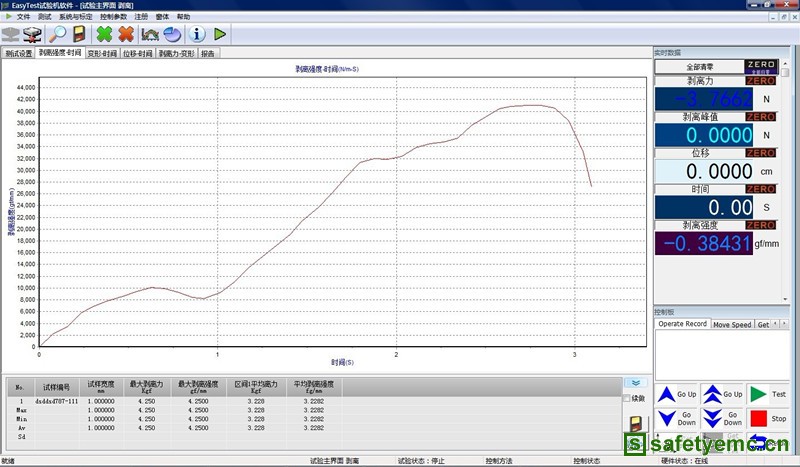Open the 测试 menu
Image resolution: width=800 pixels, height=467 pixels.
[x=44, y=17]
